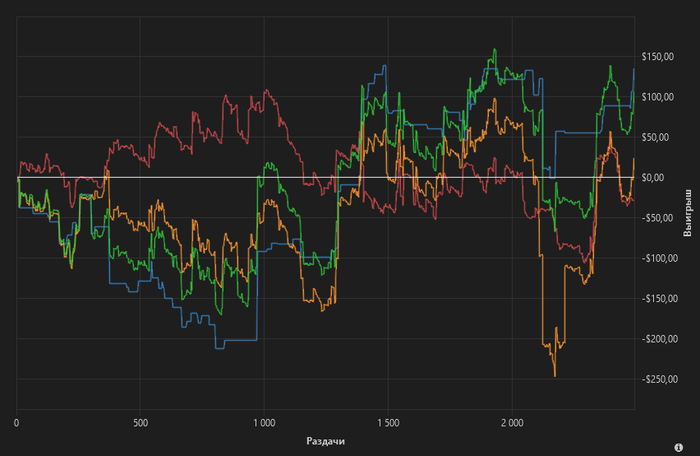This screenshot has width=700, height=456.
Task: Click the $150,00 axis label
Action: click(658, 57)
